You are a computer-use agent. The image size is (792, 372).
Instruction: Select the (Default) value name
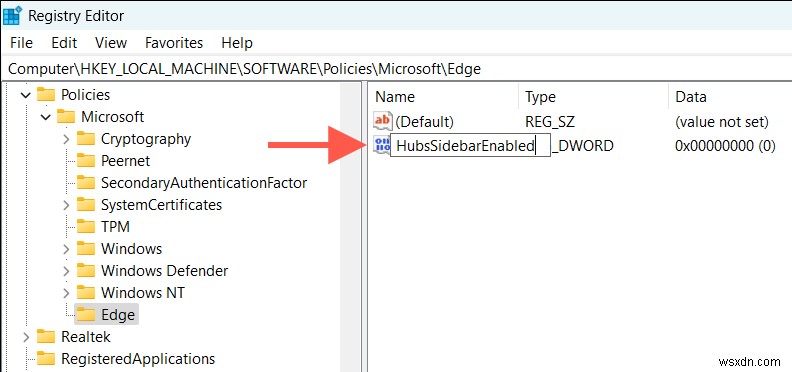[x=424, y=121]
